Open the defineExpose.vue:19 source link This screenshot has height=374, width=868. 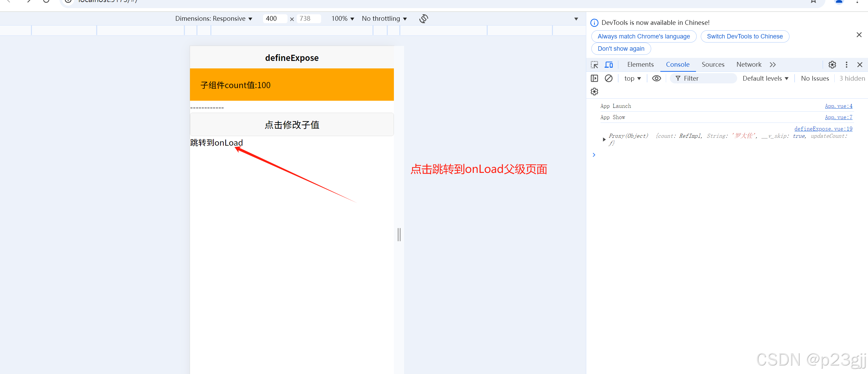[x=823, y=129]
